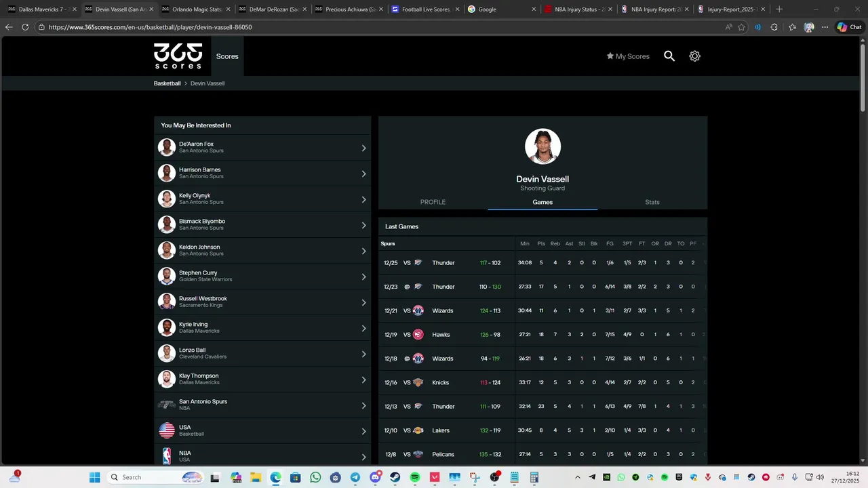Open the browser profile avatar
Image resolution: width=868 pixels, height=488 pixels.
pyautogui.click(x=809, y=27)
